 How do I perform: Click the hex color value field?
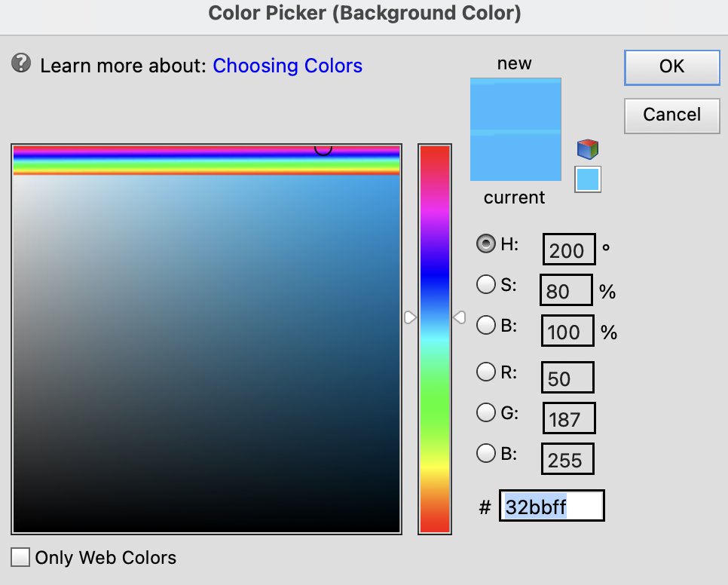552,506
